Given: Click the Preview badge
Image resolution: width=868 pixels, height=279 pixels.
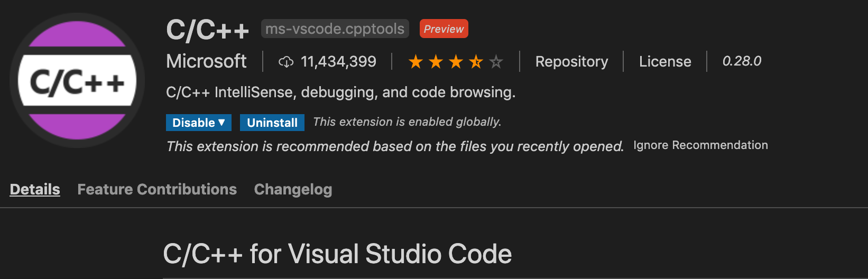Looking at the screenshot, I should point(444,29).
